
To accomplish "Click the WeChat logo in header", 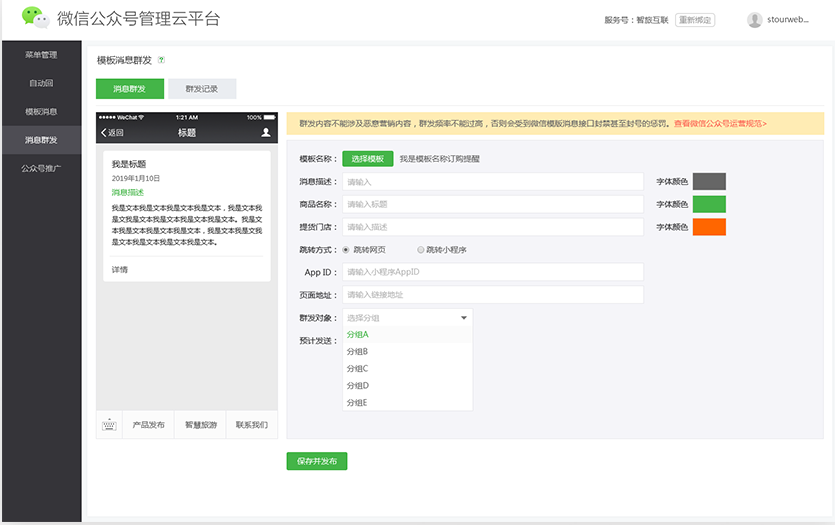I will click(35, 18).
